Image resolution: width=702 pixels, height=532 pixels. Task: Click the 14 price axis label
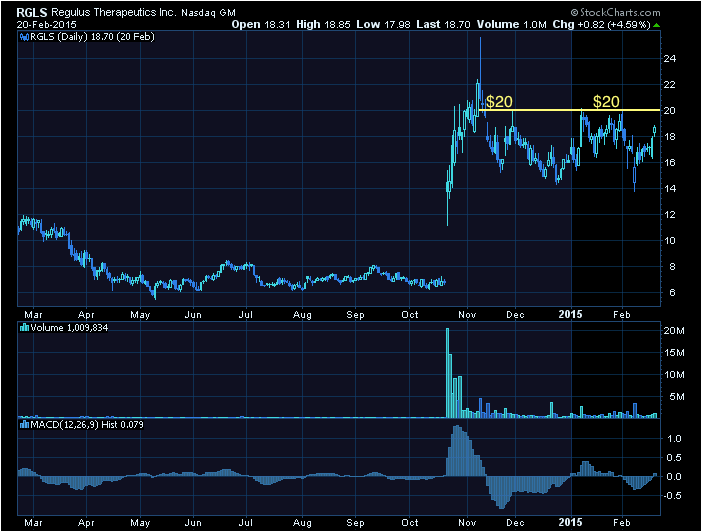click(x=670, y=189)
